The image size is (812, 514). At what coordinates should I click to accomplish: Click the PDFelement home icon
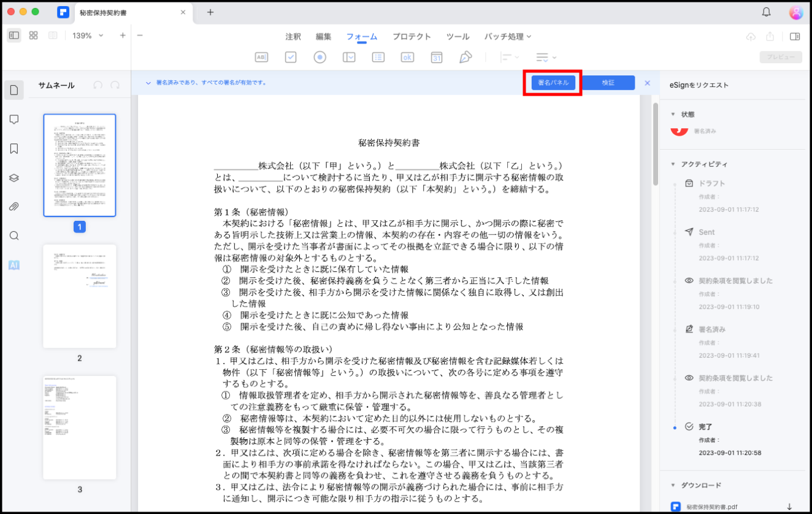click(x=62, y=12)
